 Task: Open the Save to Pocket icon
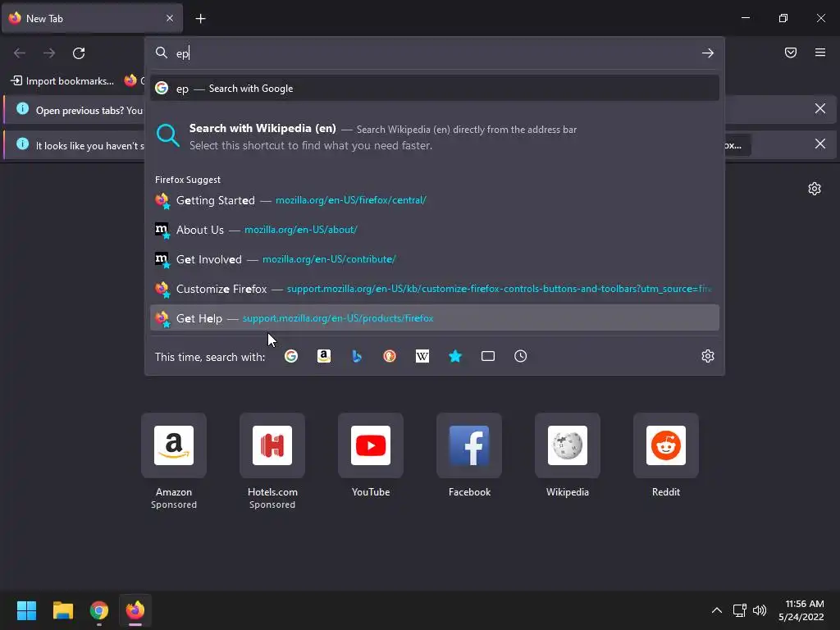point(791,52)
